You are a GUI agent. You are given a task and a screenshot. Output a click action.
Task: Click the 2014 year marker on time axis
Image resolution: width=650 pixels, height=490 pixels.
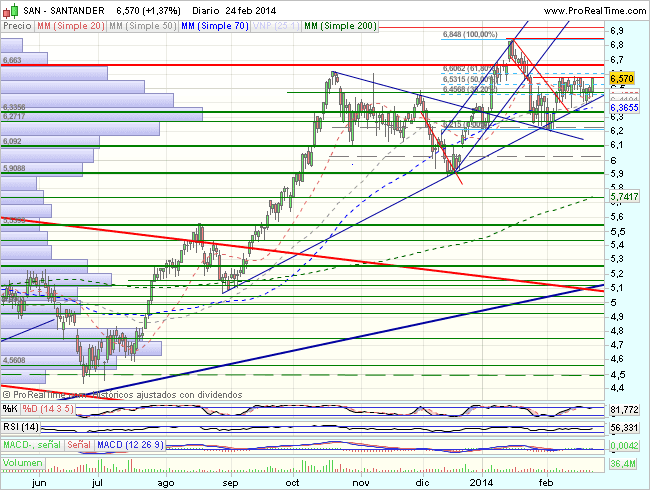481,483
